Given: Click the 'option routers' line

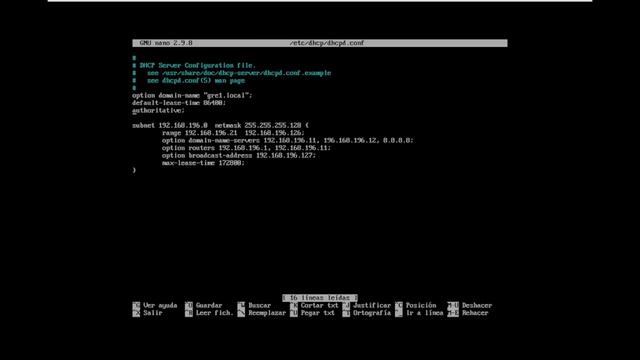Looking at the screenshot, I should click(x=247, y=148).
